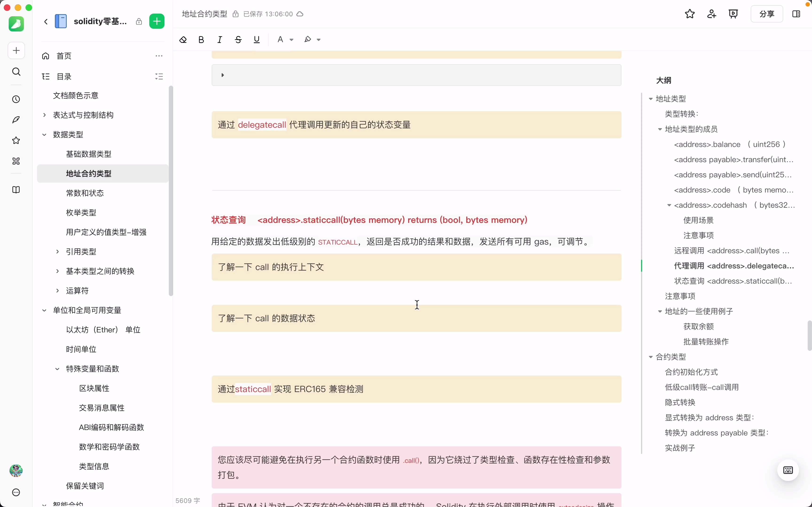Switch to the 首页 menu item

tap(64, 56)
